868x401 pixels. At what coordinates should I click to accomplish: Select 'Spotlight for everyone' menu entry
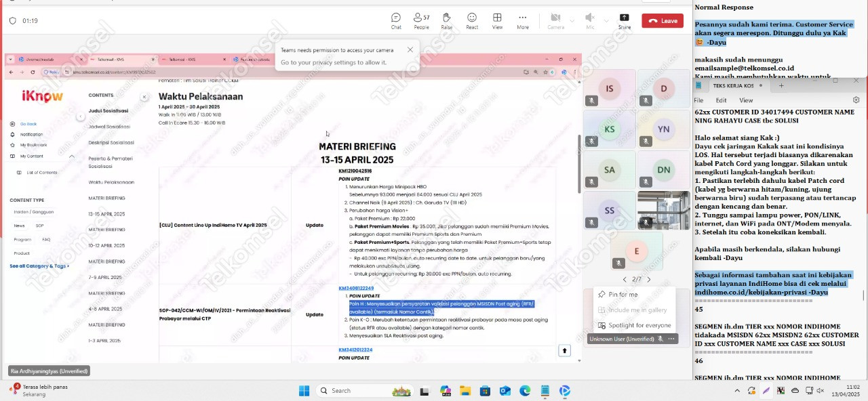click(634, 325)
